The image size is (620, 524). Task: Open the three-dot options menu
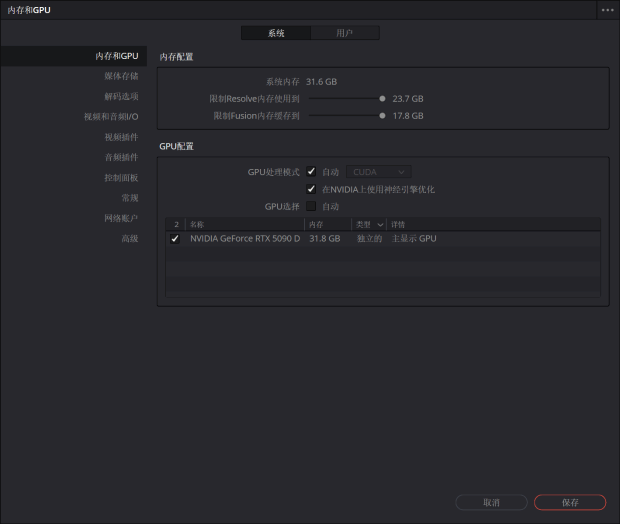coord(607,10)
